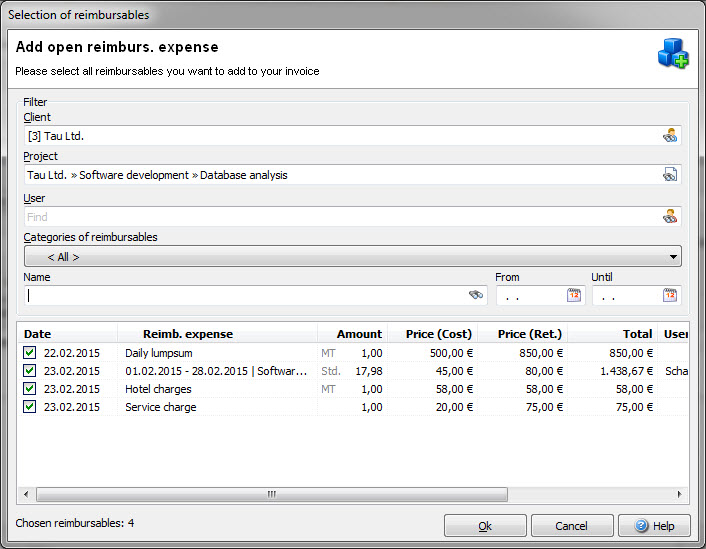Click the Cancel button
706x549 pixels.
(x=572, y=526)
